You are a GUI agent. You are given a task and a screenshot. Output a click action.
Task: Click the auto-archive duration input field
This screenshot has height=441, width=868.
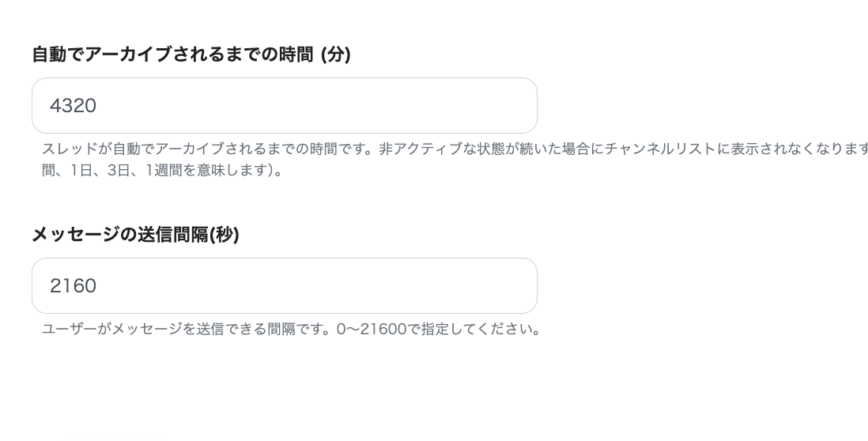coord(285,106)
